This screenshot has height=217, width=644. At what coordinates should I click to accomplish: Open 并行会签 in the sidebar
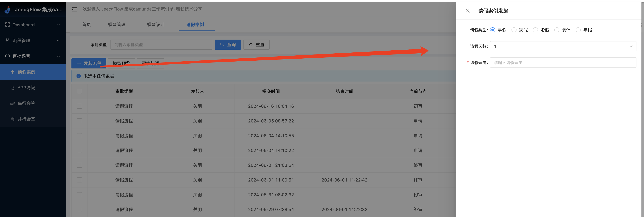33,119
